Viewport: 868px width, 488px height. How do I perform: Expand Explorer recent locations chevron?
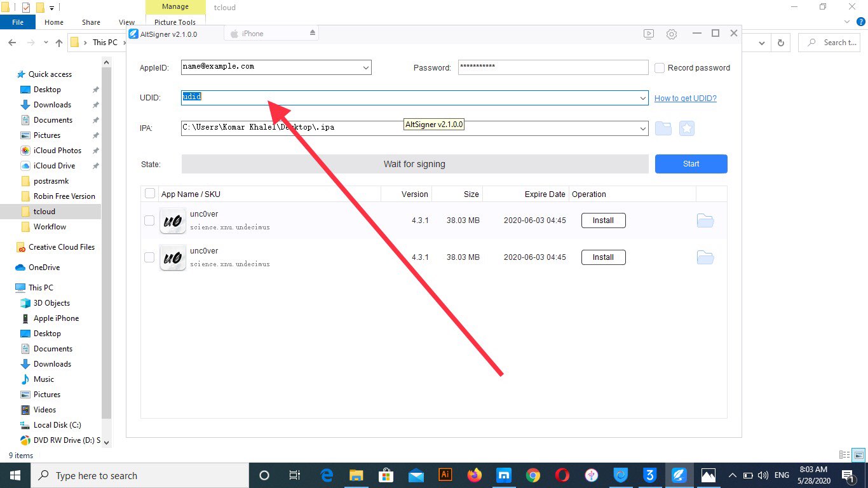click(46, 43)
